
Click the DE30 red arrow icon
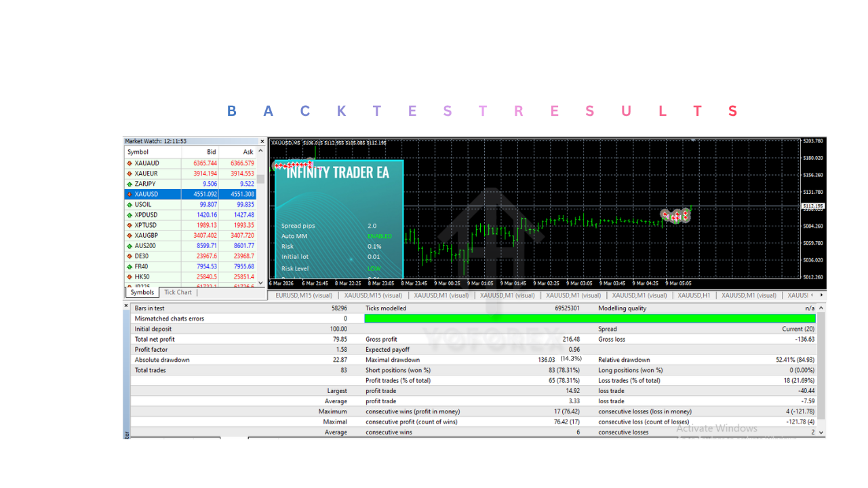pyautogui.click(x=130, y=256)
